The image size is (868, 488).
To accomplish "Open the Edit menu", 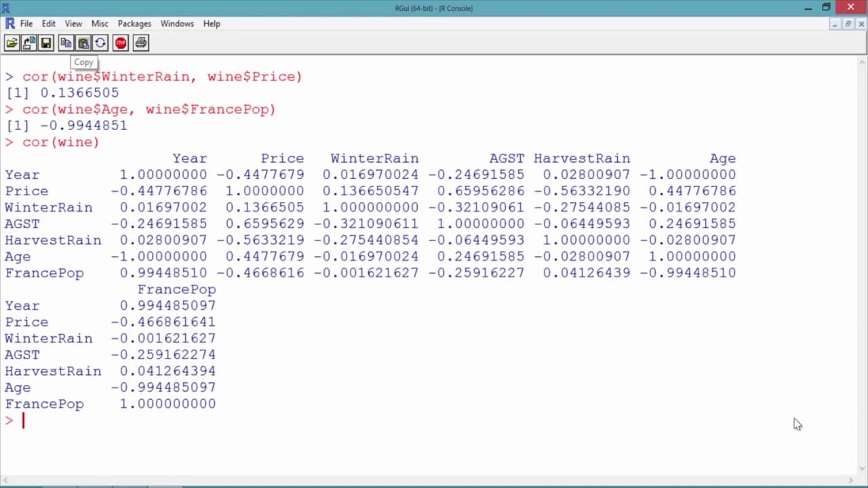I will tap(49, 24).
